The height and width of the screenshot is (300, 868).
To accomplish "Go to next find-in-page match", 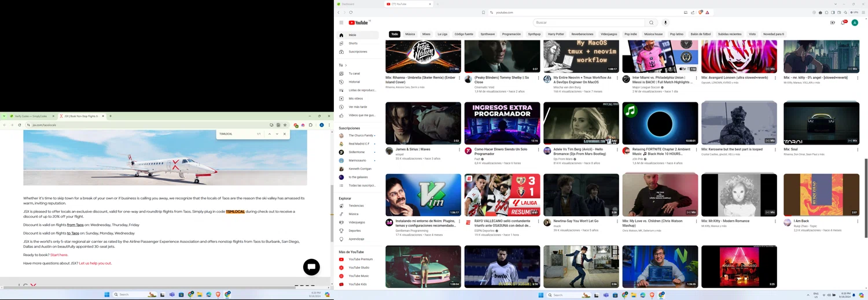I will 277,134.
